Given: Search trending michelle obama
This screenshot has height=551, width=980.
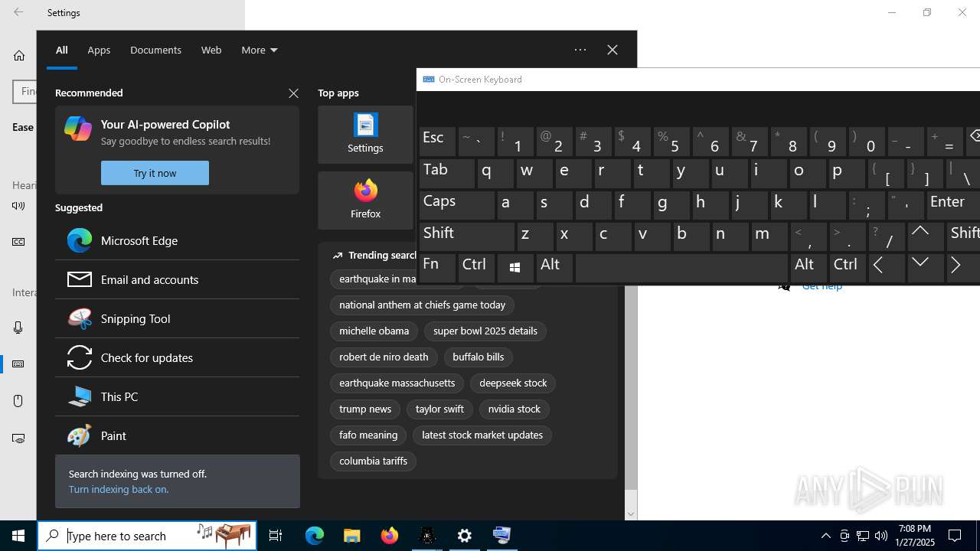Looking at the screenshot, I should click(374, 331).
